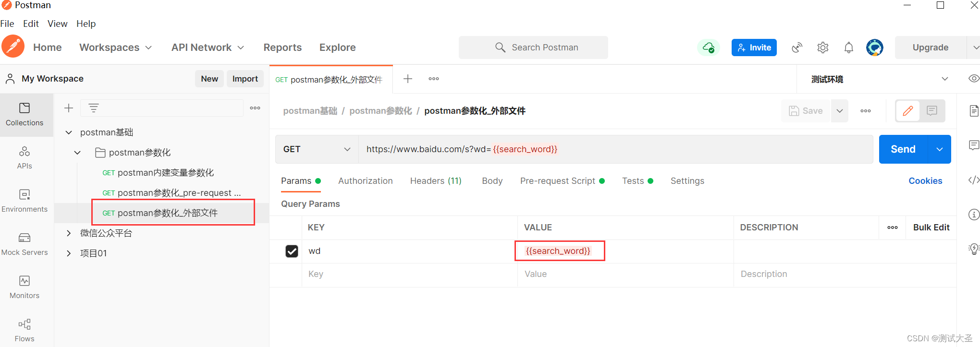
Task: Collapse the postman参数化 folder
Action: (x=77, y=153)
